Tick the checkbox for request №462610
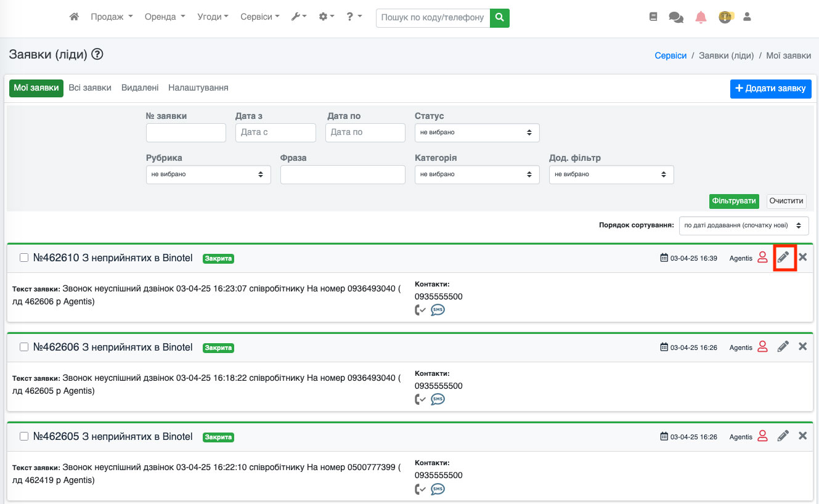 [24, 258]
